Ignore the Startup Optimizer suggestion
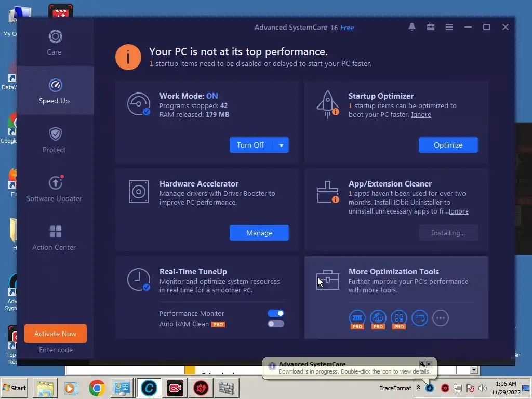This screenshot has width=532, height=399. click(421, 115)
